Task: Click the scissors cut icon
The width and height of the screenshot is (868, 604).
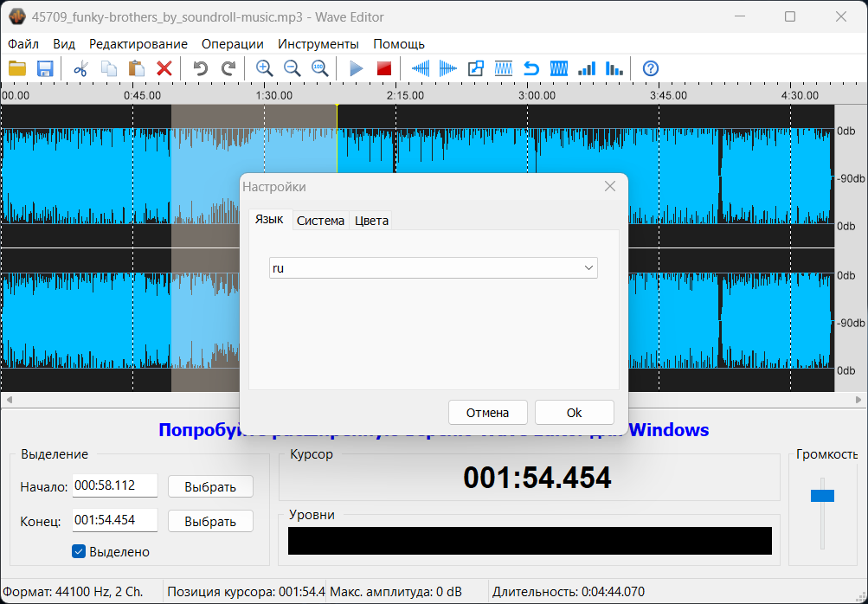Action: (x=81, y=68)
